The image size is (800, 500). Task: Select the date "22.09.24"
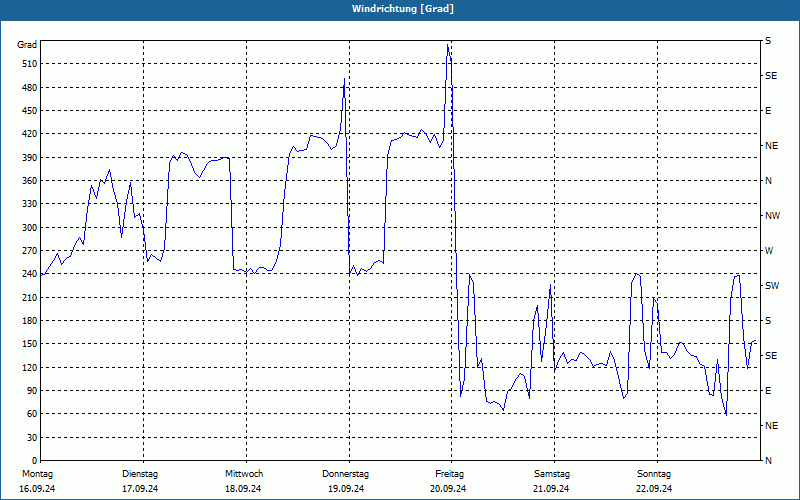pyautogui.click(x=654, y=489)
